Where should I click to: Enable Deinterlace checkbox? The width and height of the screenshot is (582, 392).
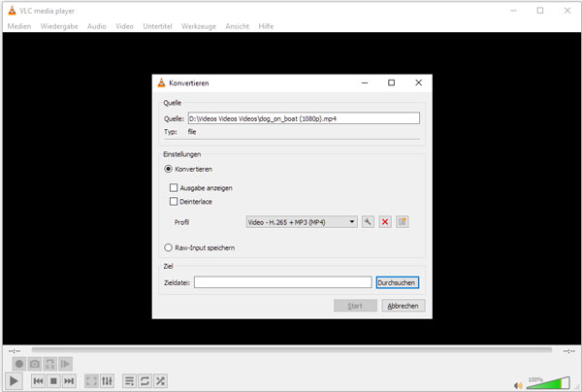pyautogui.click(x=174, y=202)
